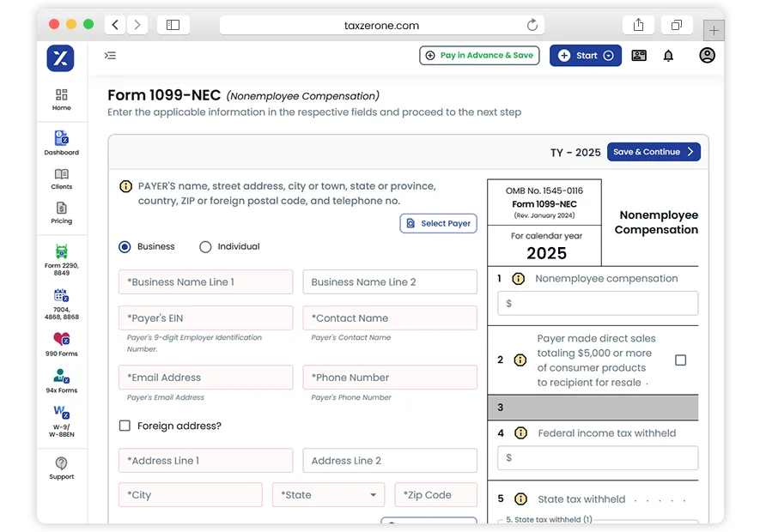Open the Support icon in the sidebar
Image resolution: width=760 pixels, height=532 pixels.
pyautogui.click(x=61, y=469)
